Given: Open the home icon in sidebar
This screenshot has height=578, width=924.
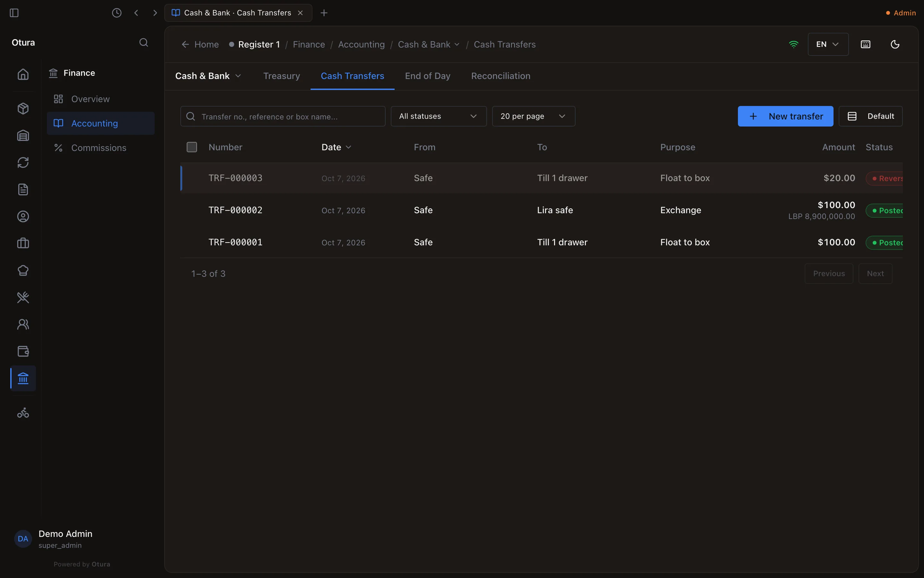Looking at the screenshot, I should 23,74.
